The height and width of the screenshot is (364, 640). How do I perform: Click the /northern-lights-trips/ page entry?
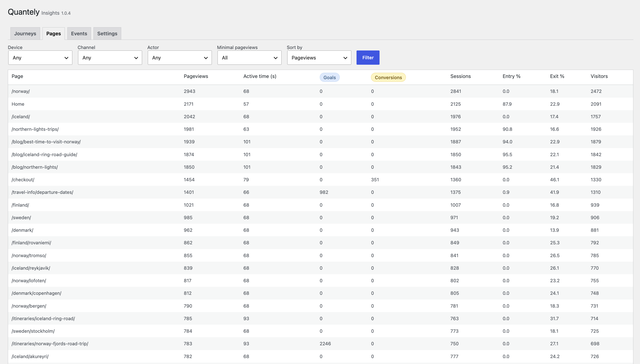pyautogui.click(x=35, y=129)
